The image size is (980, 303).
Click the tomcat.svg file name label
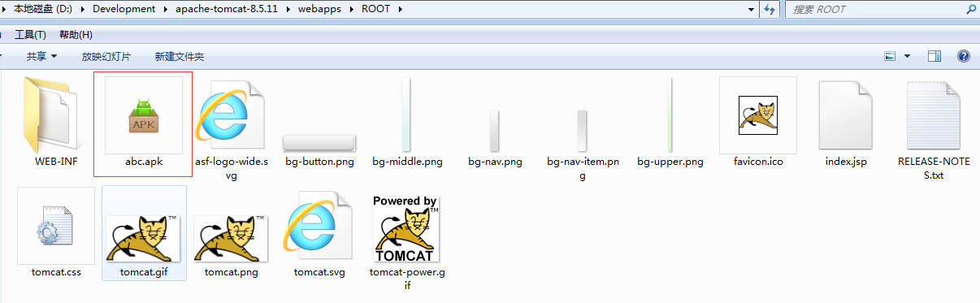point(319,271)
